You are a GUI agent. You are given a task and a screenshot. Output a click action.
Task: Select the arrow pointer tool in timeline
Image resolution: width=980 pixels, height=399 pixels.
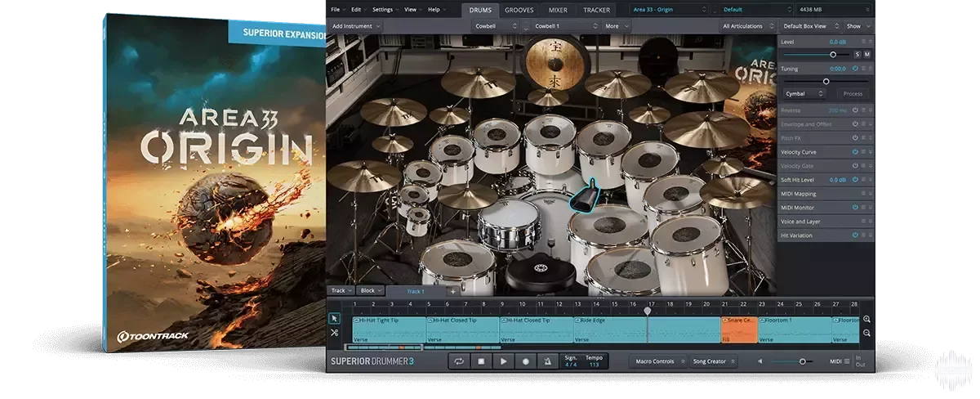click(335, 318)
